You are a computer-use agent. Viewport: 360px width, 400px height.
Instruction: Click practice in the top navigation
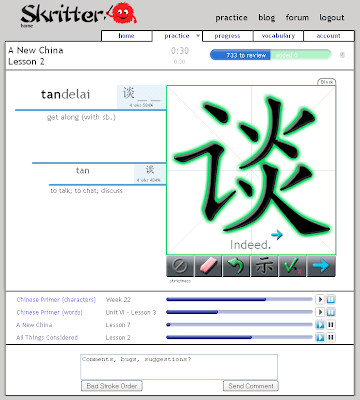click(231, 18)
